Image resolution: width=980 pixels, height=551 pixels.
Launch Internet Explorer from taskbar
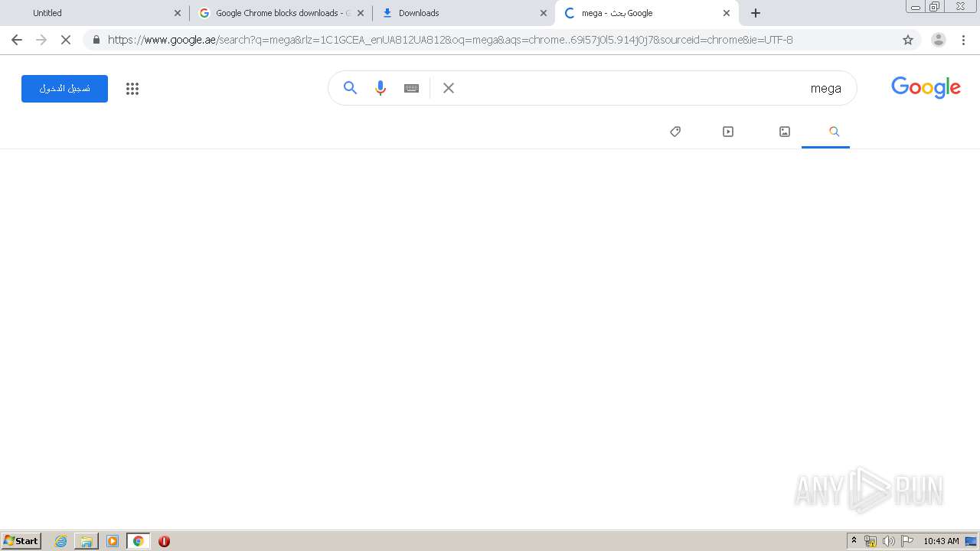[x=61, y=541]
